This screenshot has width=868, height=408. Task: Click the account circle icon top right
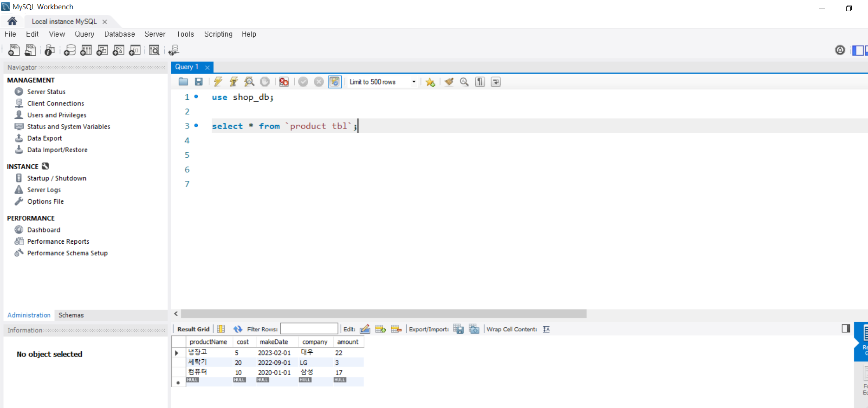click(x=840, y=50)
